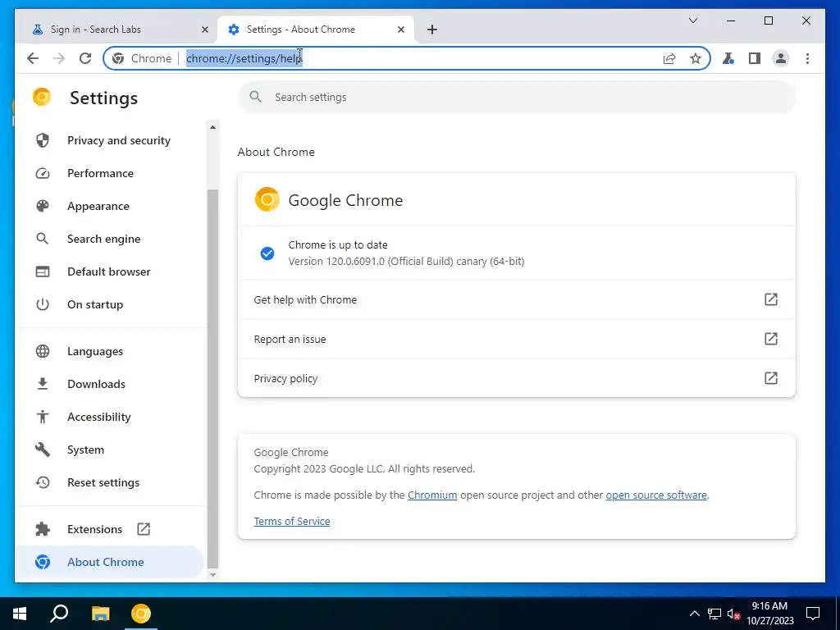840x630 pixels.
Task: Click the Forward navigation arrow
Action: pyautogui.click(x=59, y=58)
